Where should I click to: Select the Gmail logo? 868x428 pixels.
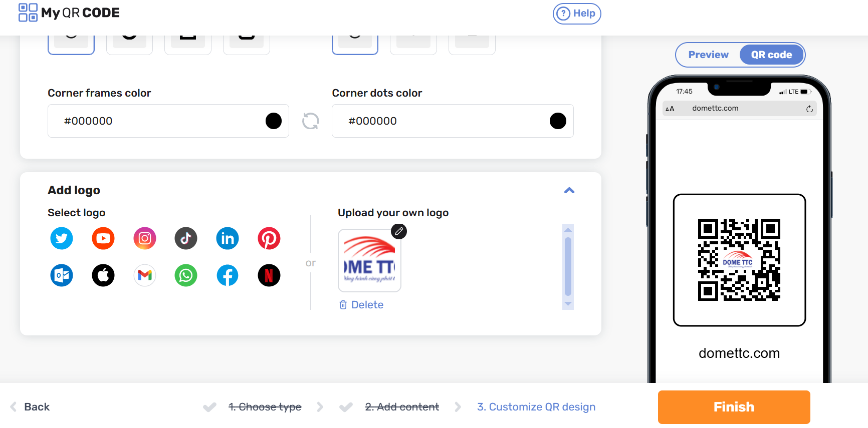click(145, 275)
